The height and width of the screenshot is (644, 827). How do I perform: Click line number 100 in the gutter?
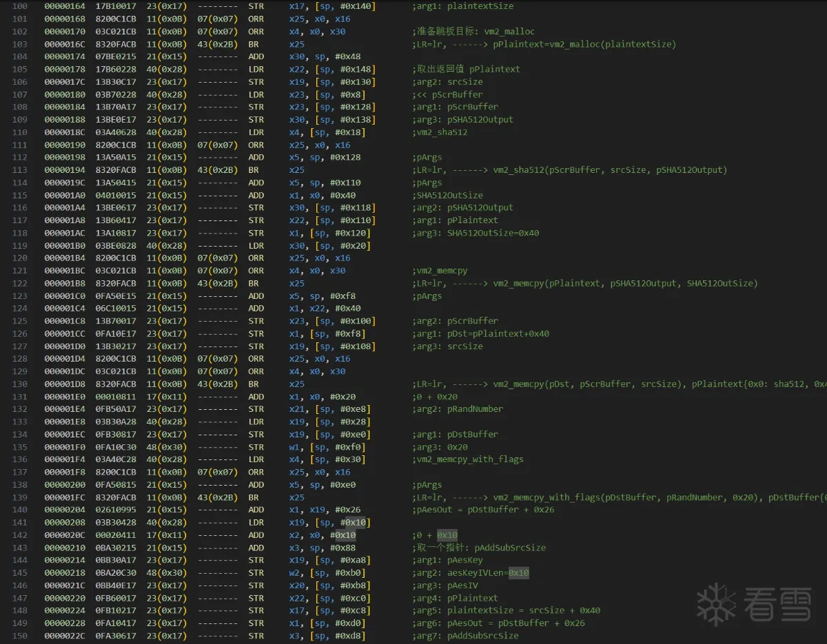(x=19, y=6)
